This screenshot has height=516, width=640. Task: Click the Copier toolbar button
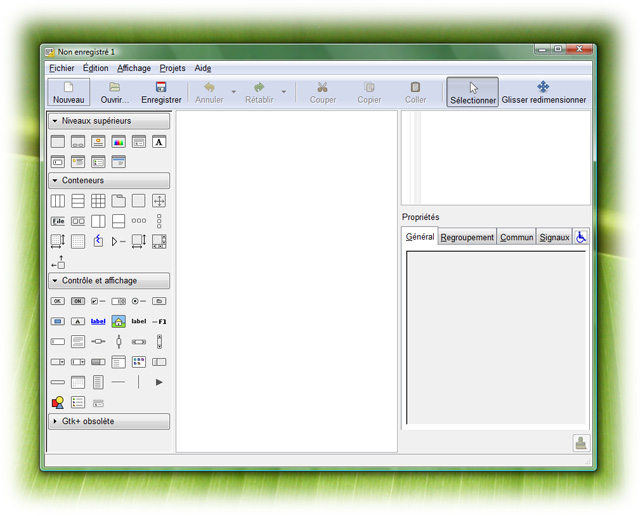tap(369, 92)
